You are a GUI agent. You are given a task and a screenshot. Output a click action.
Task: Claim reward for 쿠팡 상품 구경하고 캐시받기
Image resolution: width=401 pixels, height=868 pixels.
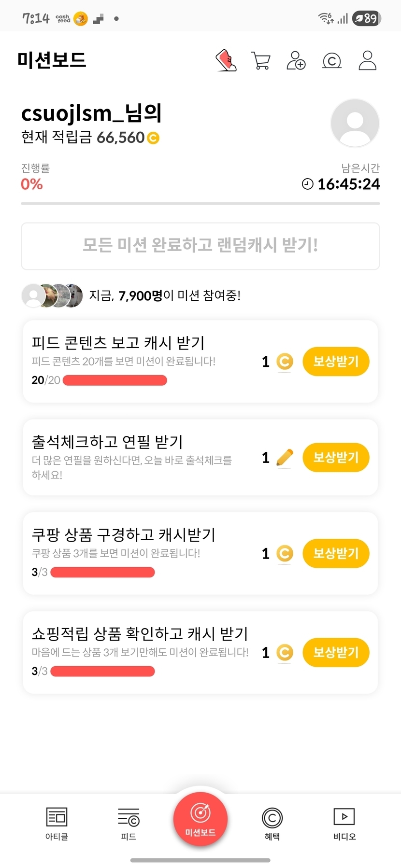tap(336, 553)
